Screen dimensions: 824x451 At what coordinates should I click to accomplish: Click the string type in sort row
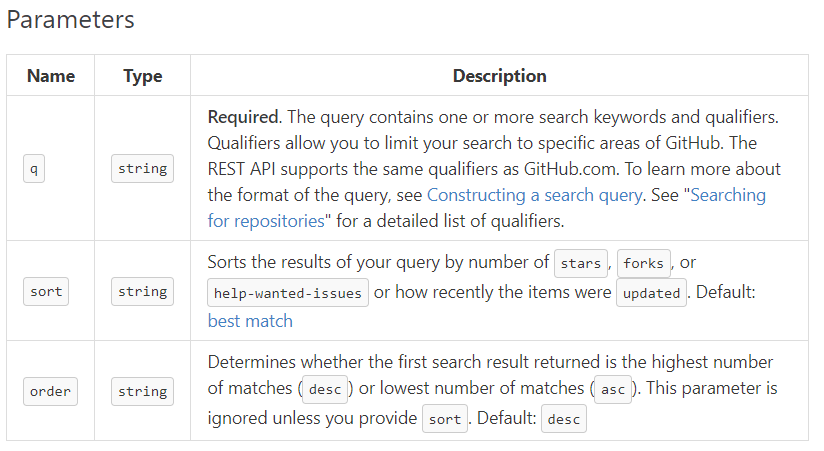click(142, 291)
